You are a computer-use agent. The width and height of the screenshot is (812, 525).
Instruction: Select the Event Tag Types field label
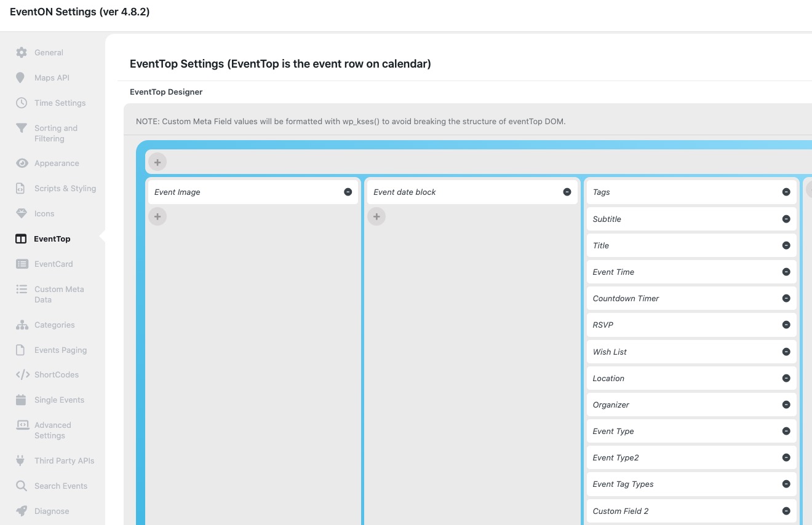(x=623, y=484)
